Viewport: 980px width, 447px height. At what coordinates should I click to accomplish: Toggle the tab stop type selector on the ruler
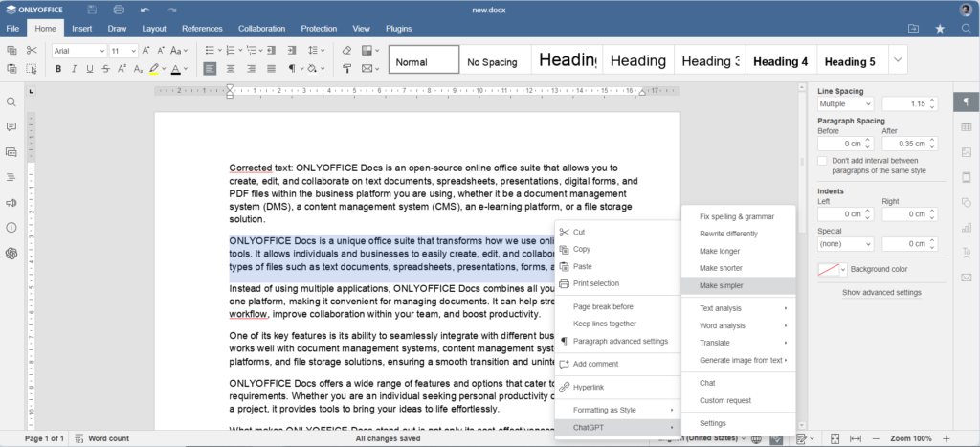click(x=32, y=92)
